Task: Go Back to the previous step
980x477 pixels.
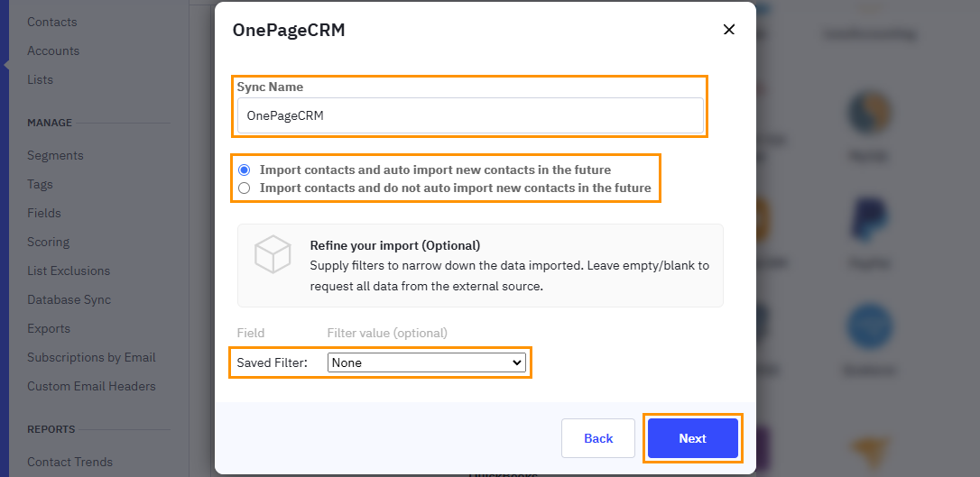Action: [598, 438]
